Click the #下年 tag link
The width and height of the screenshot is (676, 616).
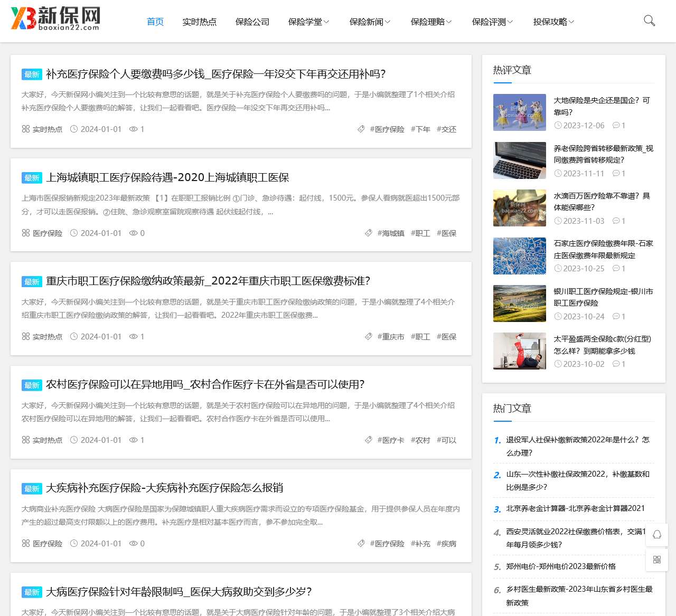coord(420,129)
